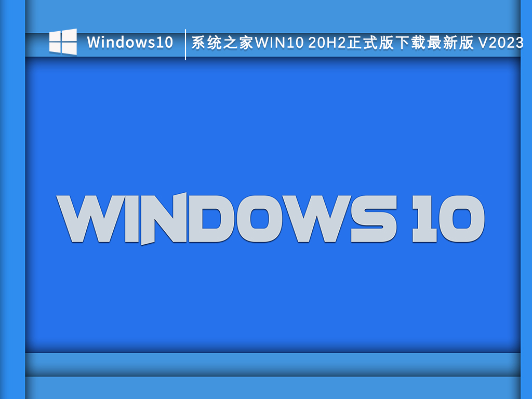Click the vertical divider after Windows10

click(x=185, y=45)
